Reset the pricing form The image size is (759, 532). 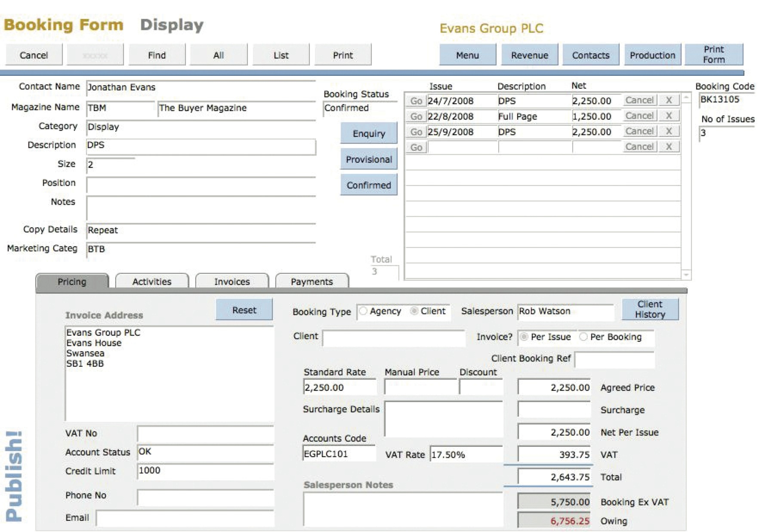point(244,309)
